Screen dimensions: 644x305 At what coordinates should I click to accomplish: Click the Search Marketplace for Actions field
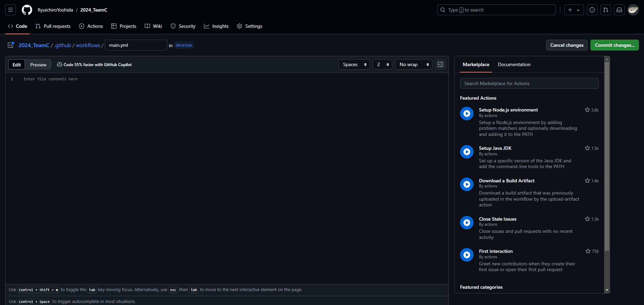[529, 83]
